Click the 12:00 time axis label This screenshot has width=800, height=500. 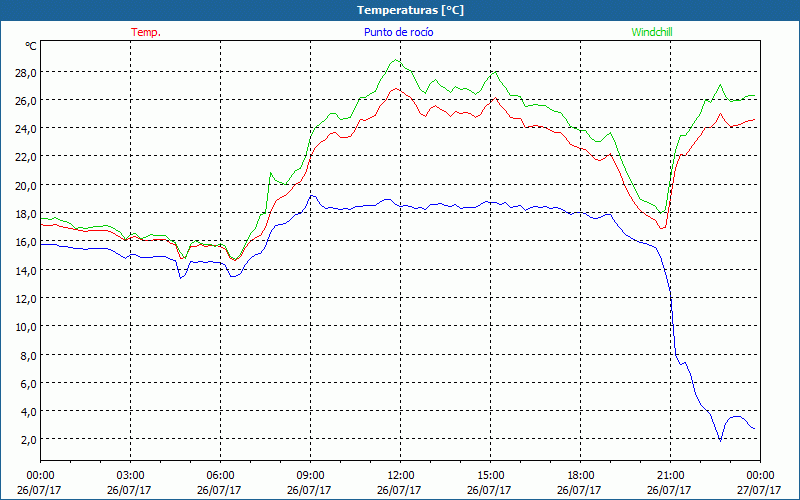click(401, 476)
